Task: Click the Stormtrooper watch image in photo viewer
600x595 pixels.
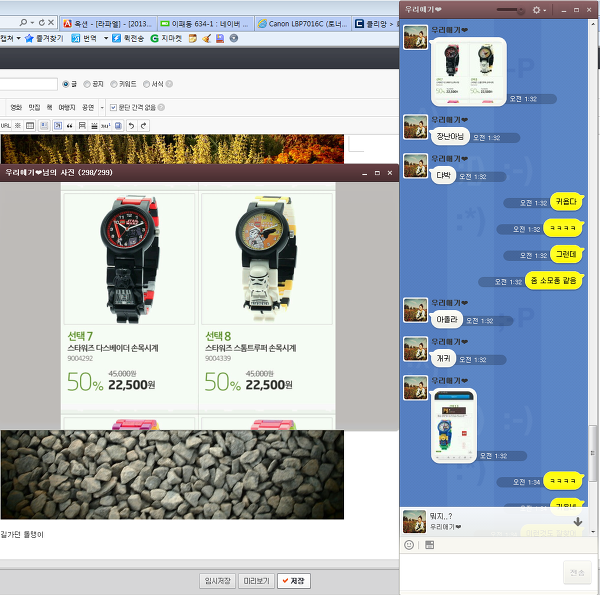Action: [267, 259]
